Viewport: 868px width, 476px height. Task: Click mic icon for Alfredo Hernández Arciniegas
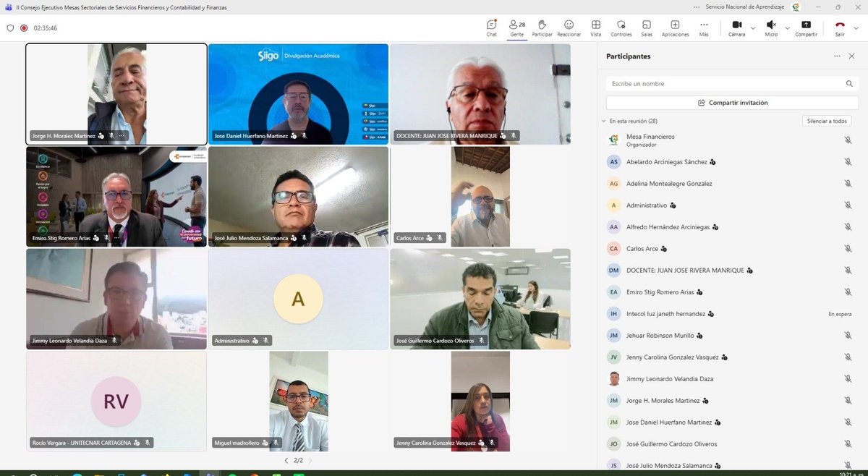848,227
